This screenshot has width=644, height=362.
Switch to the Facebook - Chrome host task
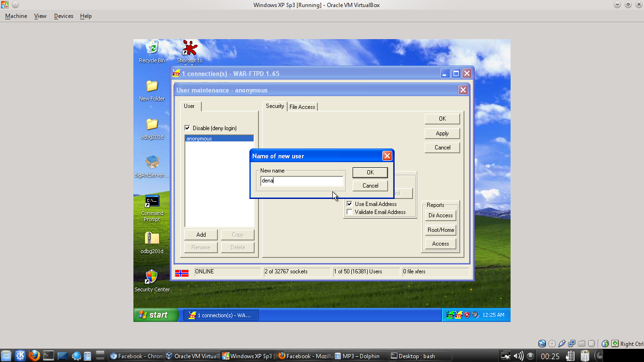[x=136, y=356]
